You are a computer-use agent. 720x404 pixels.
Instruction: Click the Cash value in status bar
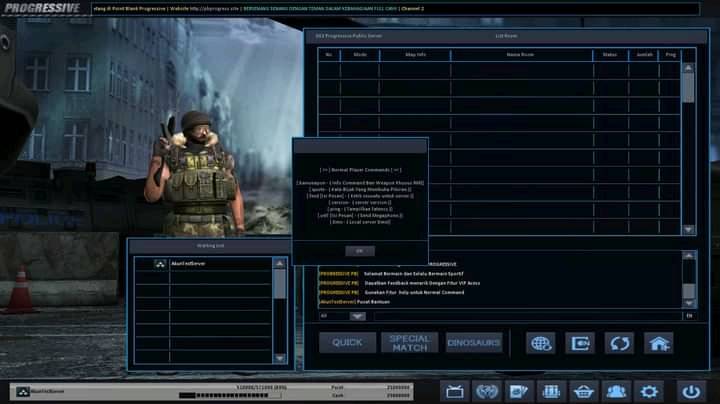pos(398,395)
